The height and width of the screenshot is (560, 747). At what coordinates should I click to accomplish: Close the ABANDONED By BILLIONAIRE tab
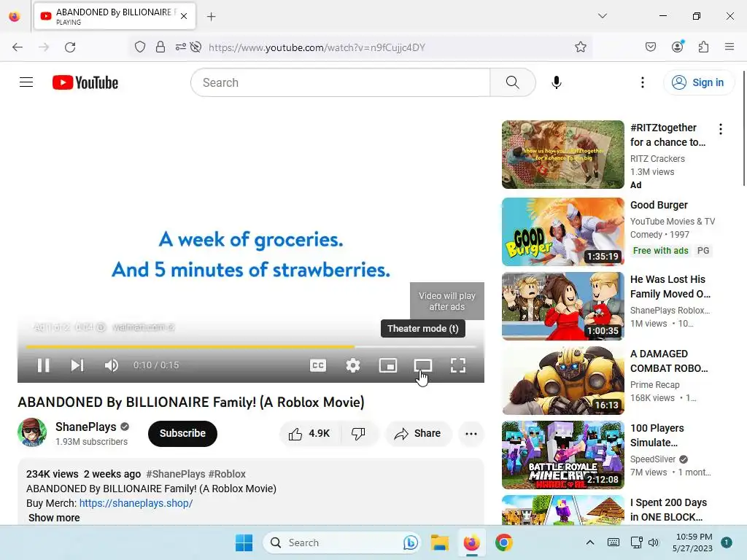(184, 16)
